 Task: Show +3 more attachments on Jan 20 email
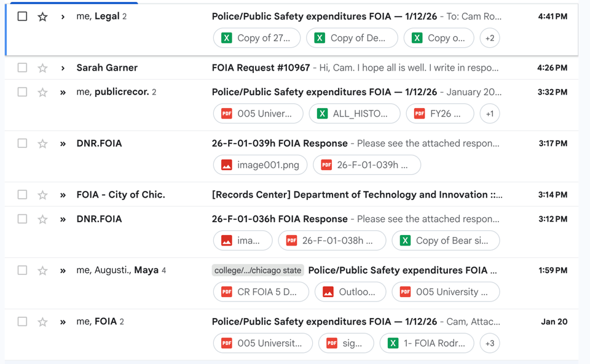489,343
